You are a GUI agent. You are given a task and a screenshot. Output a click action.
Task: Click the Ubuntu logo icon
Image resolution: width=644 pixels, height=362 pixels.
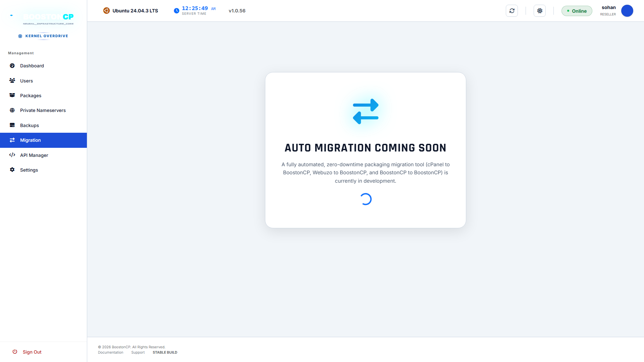pos(106,11)
